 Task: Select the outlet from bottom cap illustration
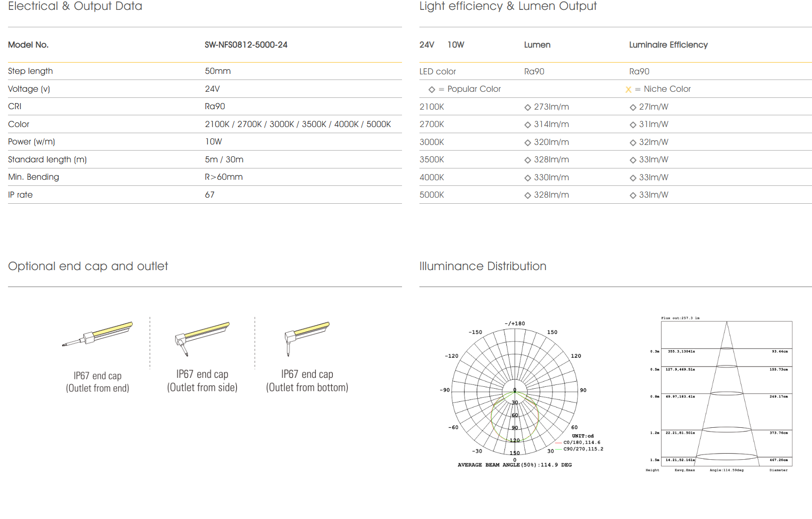pos(307,337)
